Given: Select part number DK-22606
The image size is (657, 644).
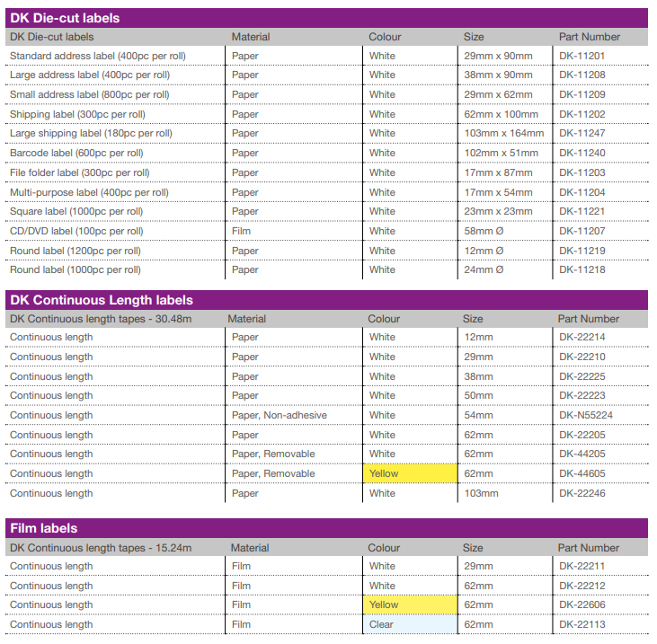Looking at the screenshot, I should point(582,604).
